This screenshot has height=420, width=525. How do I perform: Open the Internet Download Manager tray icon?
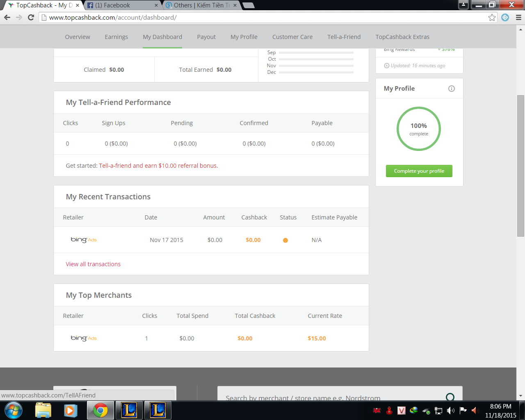click(414, 411)
